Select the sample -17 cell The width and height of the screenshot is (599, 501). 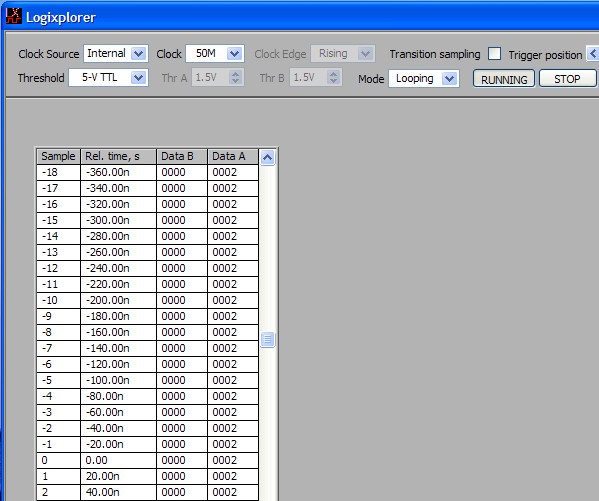(58, 188)
